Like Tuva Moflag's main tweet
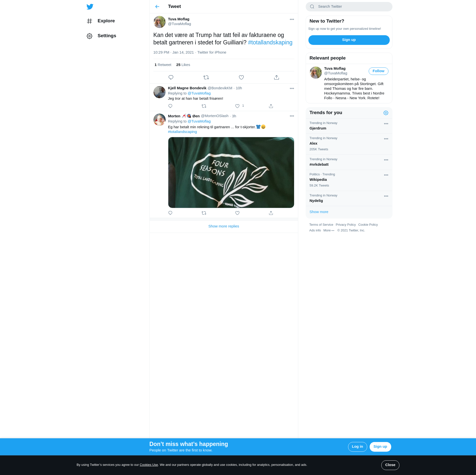 click(241, 77)
